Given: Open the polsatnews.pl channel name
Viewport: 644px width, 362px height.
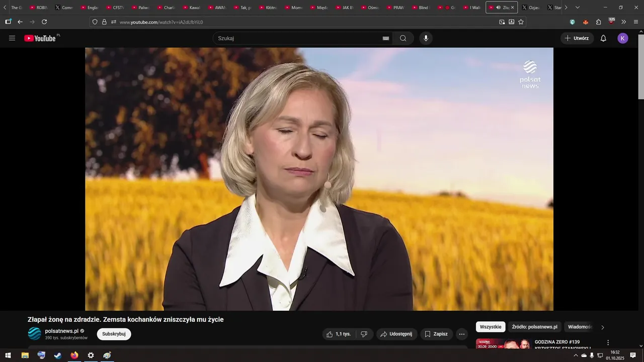Looking at the screenshot, I should click(62, 331).
